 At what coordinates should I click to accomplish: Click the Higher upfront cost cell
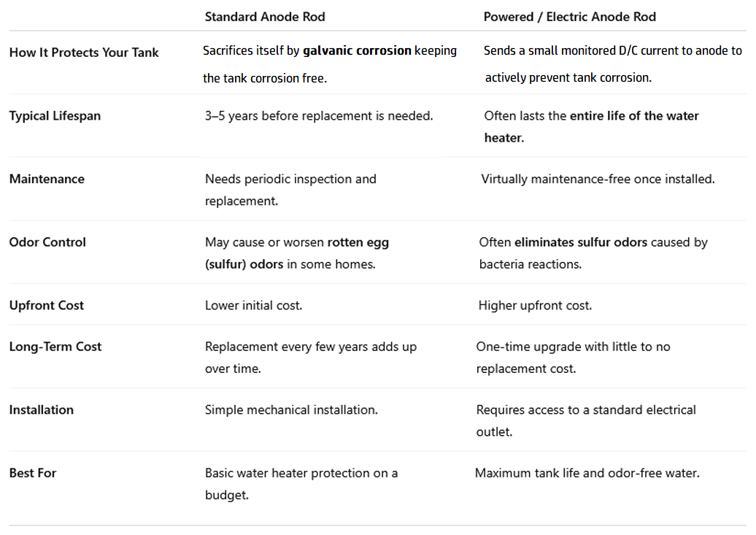tap(535, 305)
